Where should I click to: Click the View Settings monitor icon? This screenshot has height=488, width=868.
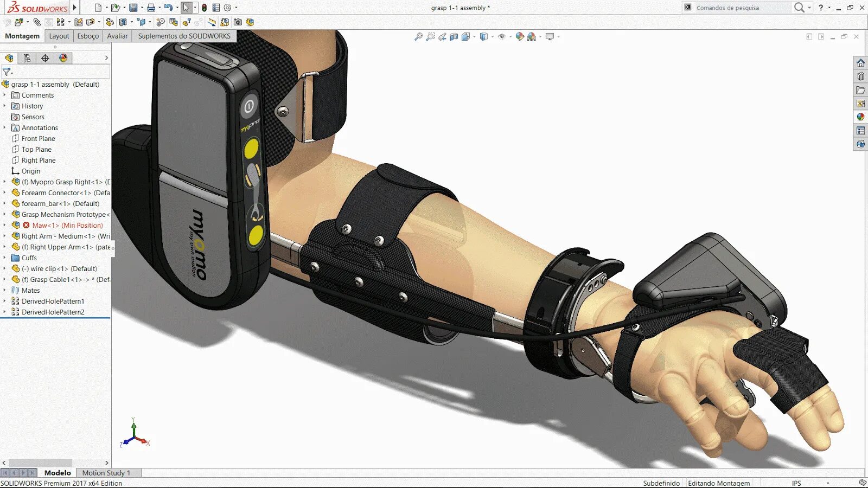550,37
